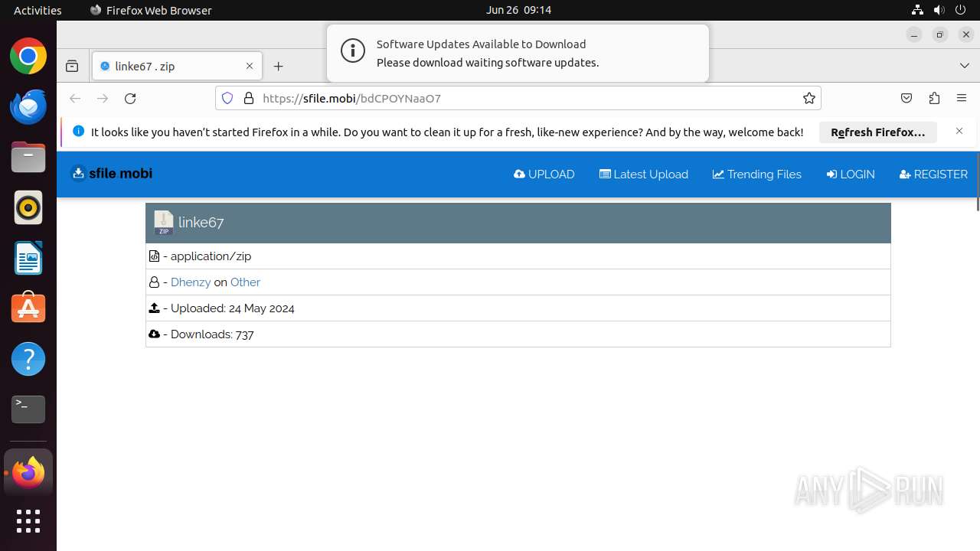This screenshot has height=551, width=980.
Task: Open the Firefox Web Browser app menu
Action: [151, 10]
